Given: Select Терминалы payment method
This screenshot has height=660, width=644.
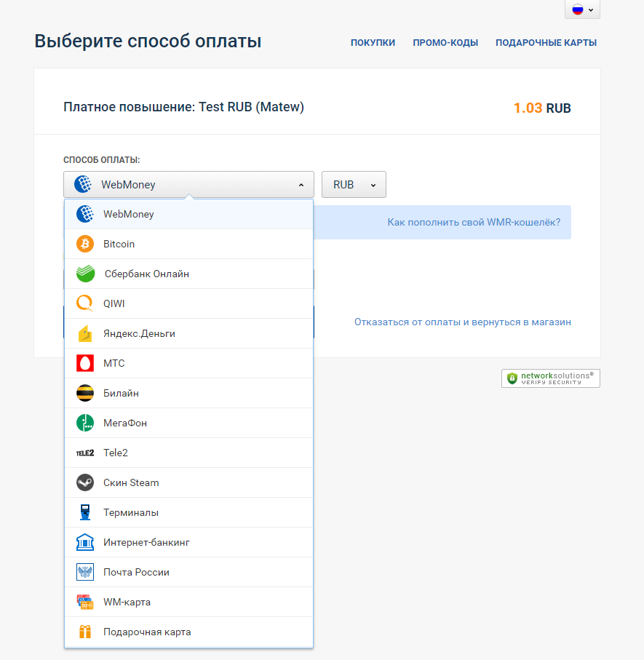Looking at the screenshot, I should [x=189, y=513].
